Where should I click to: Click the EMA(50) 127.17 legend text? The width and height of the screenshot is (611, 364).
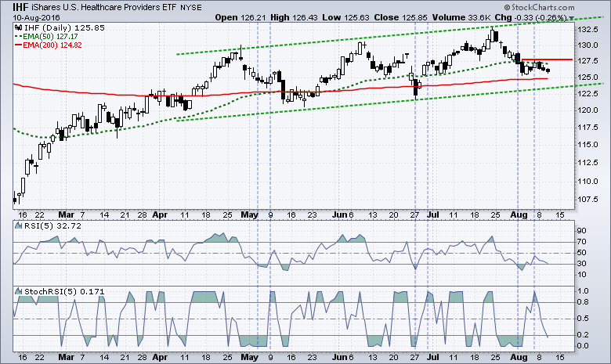tap(52, 36)
